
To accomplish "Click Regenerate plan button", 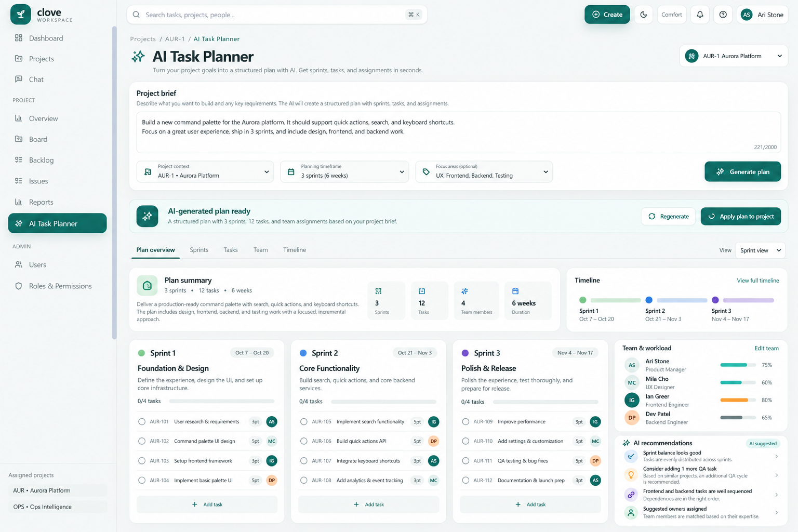I will click(x=669, y=217).
